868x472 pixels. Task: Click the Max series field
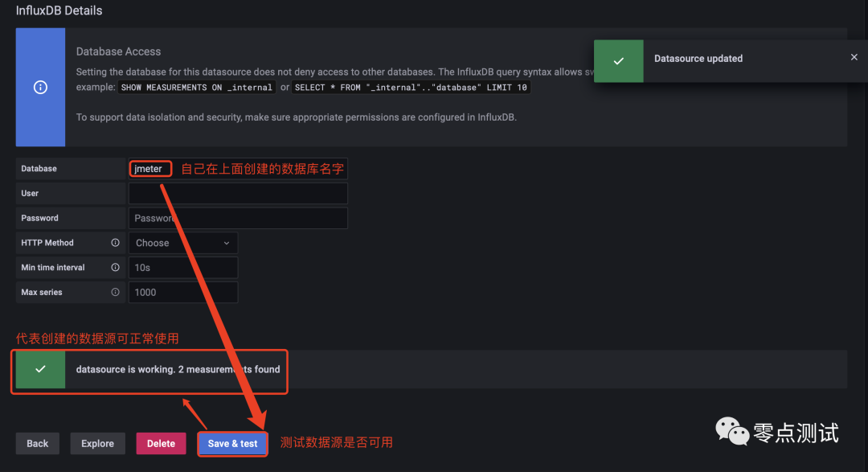pos(183,292)
